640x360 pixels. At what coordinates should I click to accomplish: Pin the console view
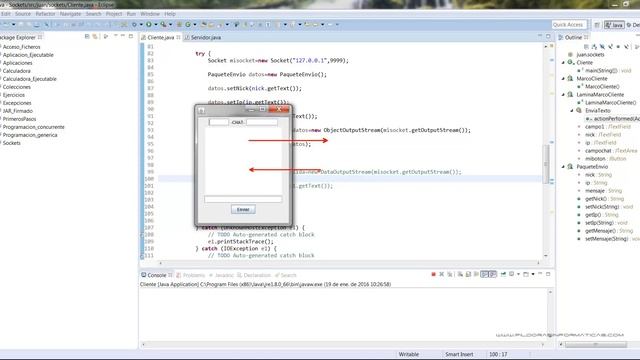point(503,274)
